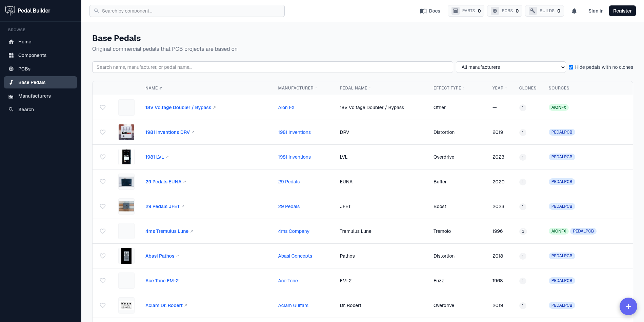The height and width of the screenshot is (322, 644).
Task: Sort by the EFFECT TYPE column
Action: click(x=449, y=88)
